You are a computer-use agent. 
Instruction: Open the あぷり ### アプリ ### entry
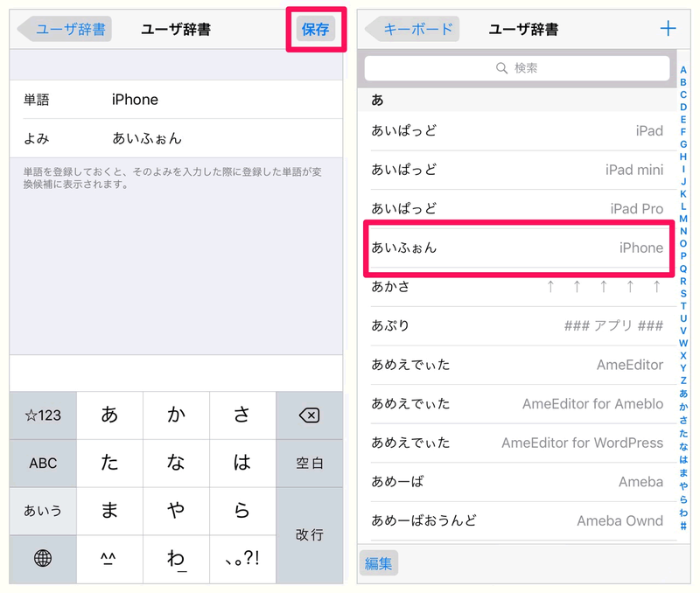tap(517, 325)
